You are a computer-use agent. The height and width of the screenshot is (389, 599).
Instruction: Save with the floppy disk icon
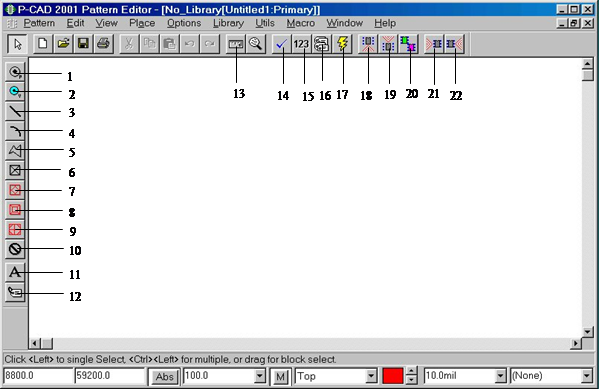click(83, 44)
